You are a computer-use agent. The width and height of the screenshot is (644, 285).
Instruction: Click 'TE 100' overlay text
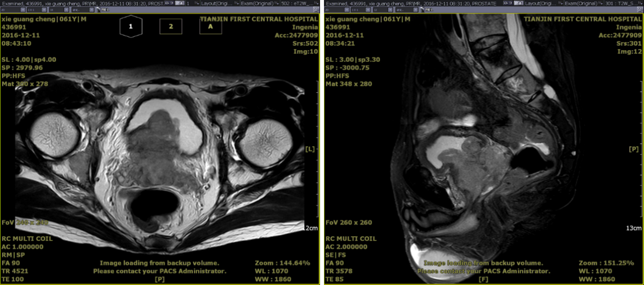pyautogui.click(x=13, y=279)
